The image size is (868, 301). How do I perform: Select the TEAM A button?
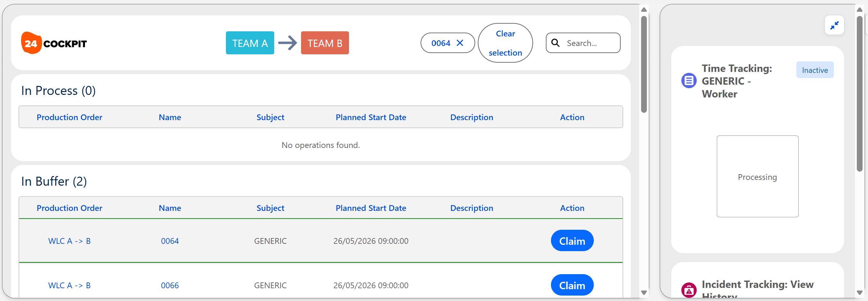pos(250,43)
